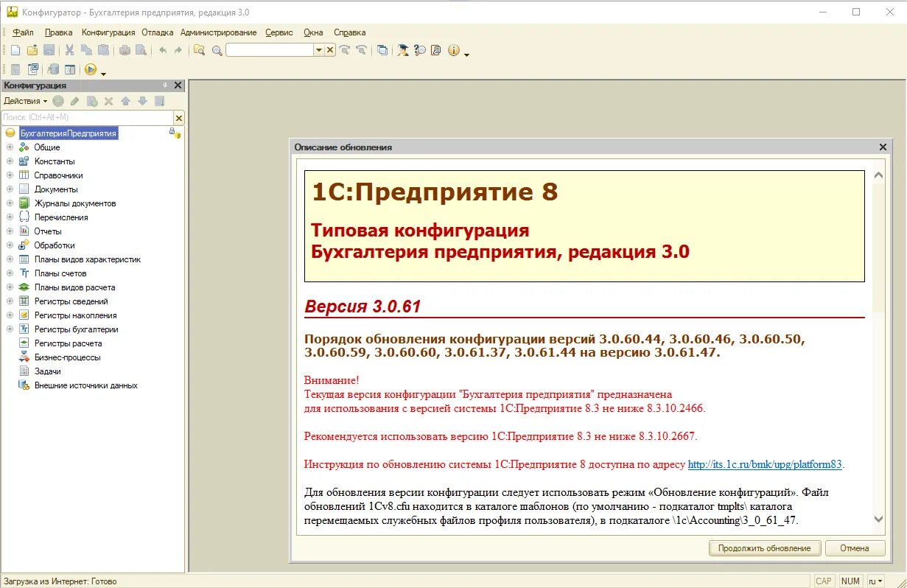Open dropdown arrow next to debug play icon
Screen dimensions: 907x588
point(103,73)
